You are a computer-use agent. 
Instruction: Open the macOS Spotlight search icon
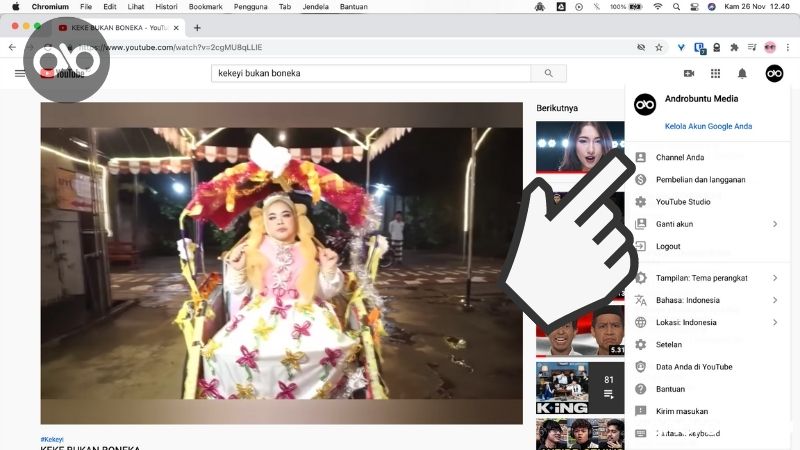click(x=676, y=7)
